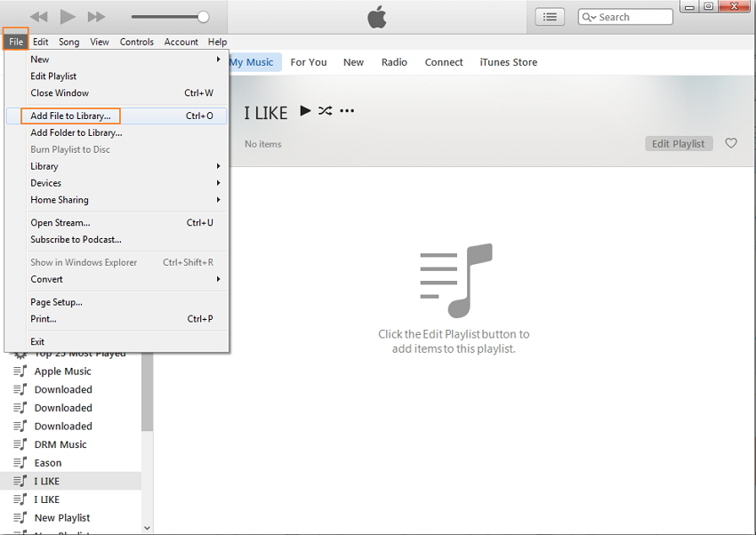Screen dimensions: 756x535
Task: Adjust the volume slider knob
Action: point(203,17)
